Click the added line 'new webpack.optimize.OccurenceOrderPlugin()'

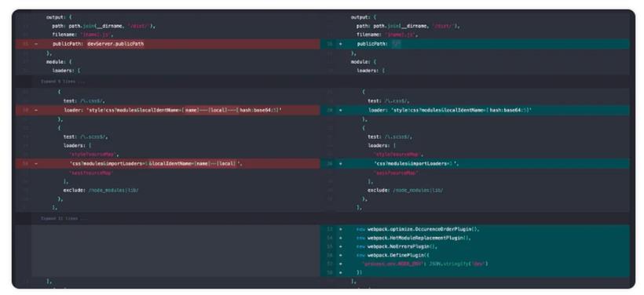(475, 229)
